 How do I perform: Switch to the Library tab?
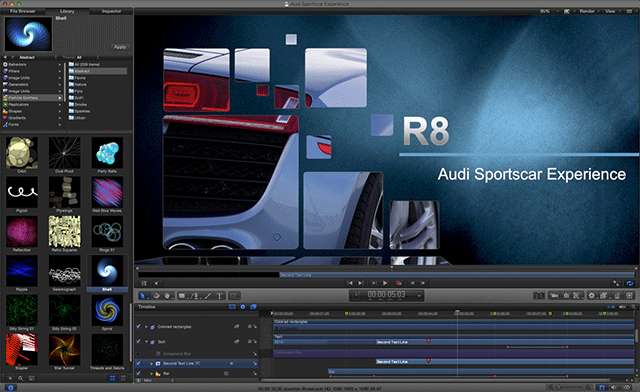tap(67, 11)
